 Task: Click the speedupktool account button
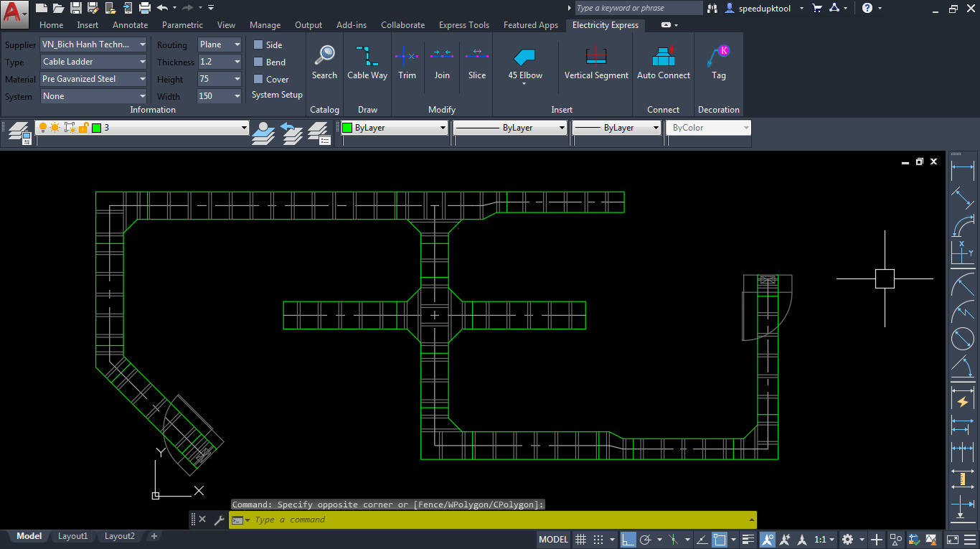click(765, 8)
